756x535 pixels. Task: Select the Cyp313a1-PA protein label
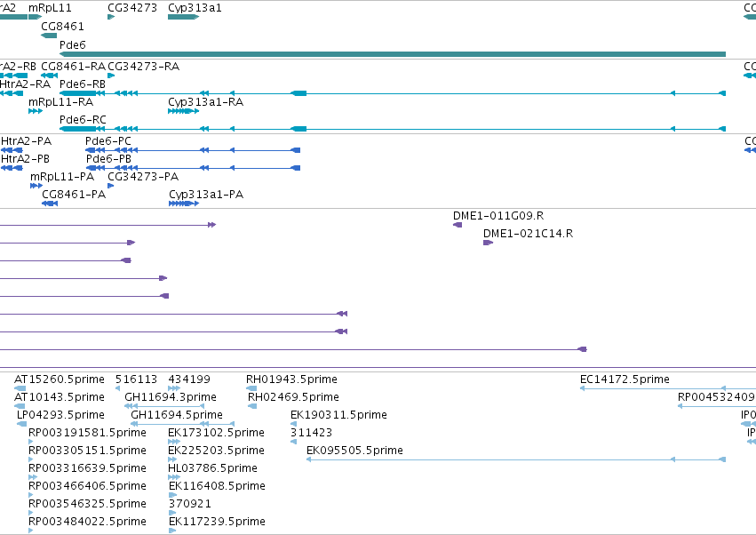pyautogui.click(x=206, y=195)
